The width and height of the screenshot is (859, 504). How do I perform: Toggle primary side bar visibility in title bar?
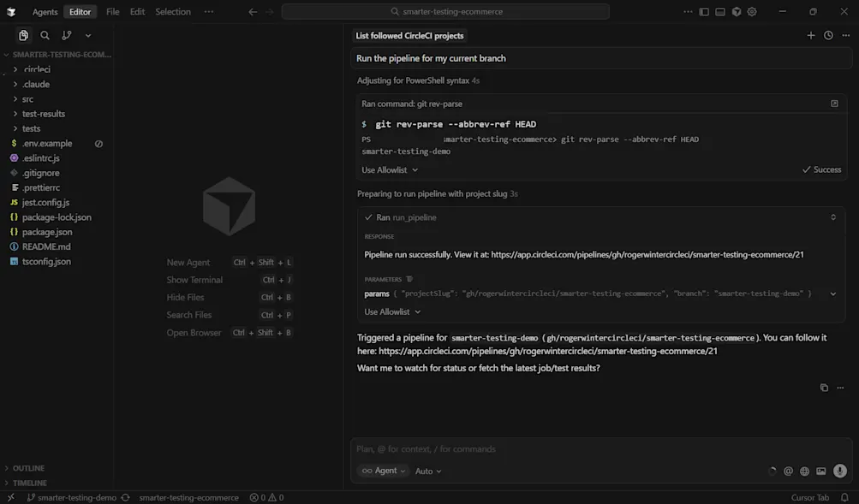(704, 11)
